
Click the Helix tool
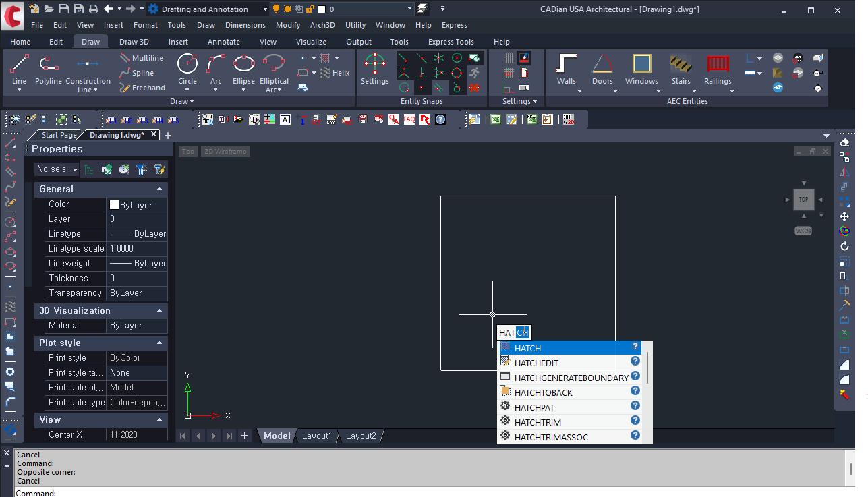335,73
